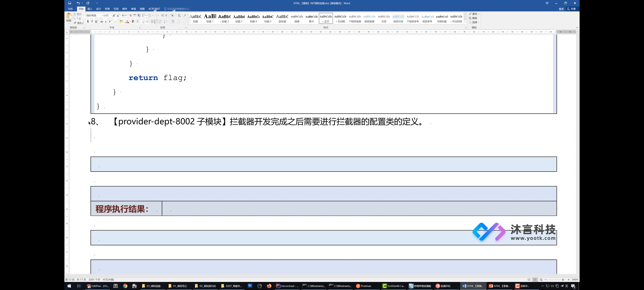Click the word count 2501 个字
This screenshot has width=644, height=290.
(x=94, y=280)
